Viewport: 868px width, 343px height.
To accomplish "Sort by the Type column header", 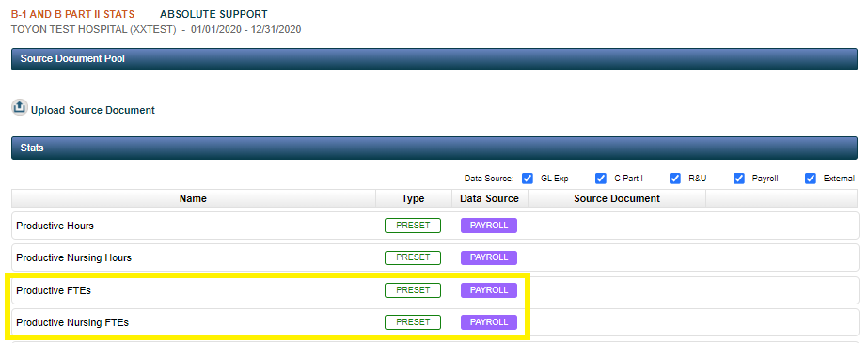I will (413, 198).
